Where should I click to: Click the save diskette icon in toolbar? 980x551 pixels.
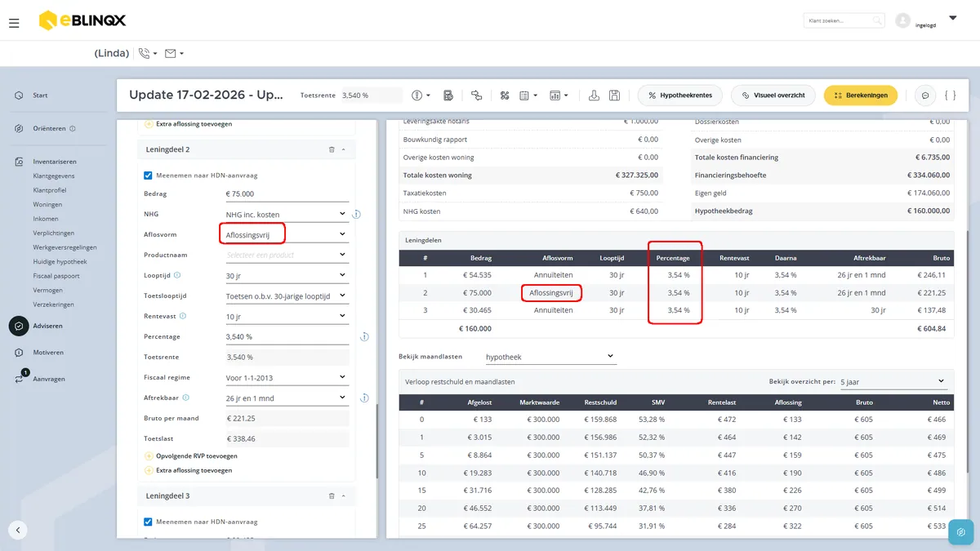(615, 96)
